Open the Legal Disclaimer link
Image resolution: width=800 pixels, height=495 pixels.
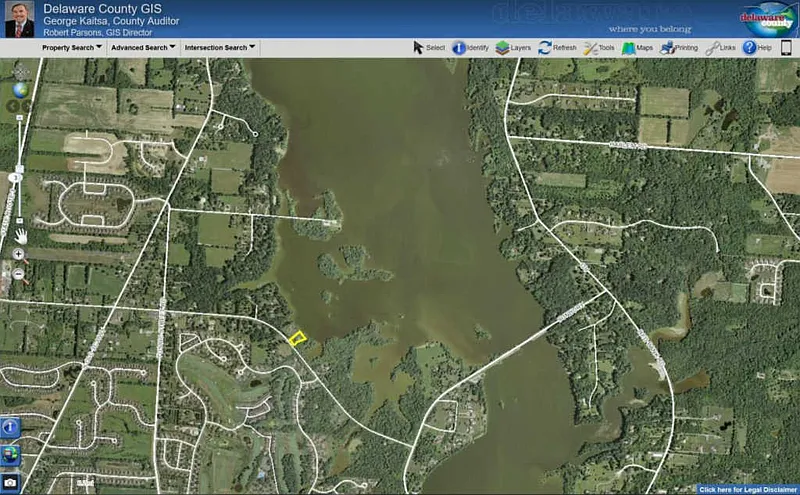pyautogui.click(x=747, y=489)
